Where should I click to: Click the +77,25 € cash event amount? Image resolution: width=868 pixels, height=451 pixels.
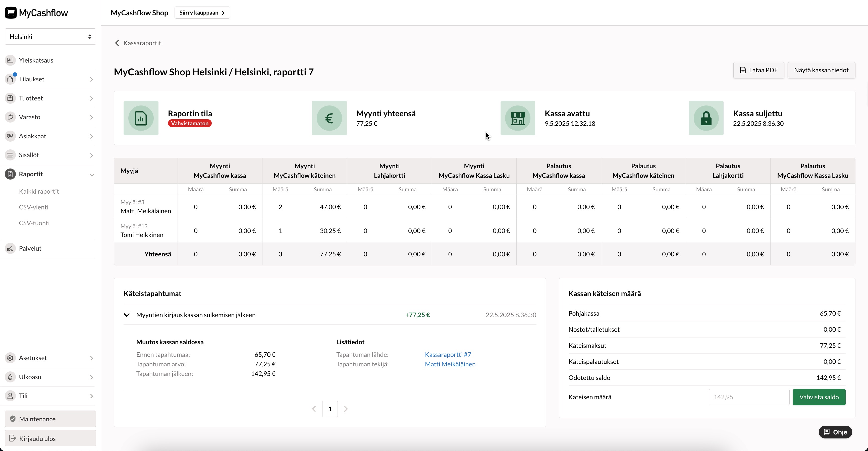pos(417,315)
